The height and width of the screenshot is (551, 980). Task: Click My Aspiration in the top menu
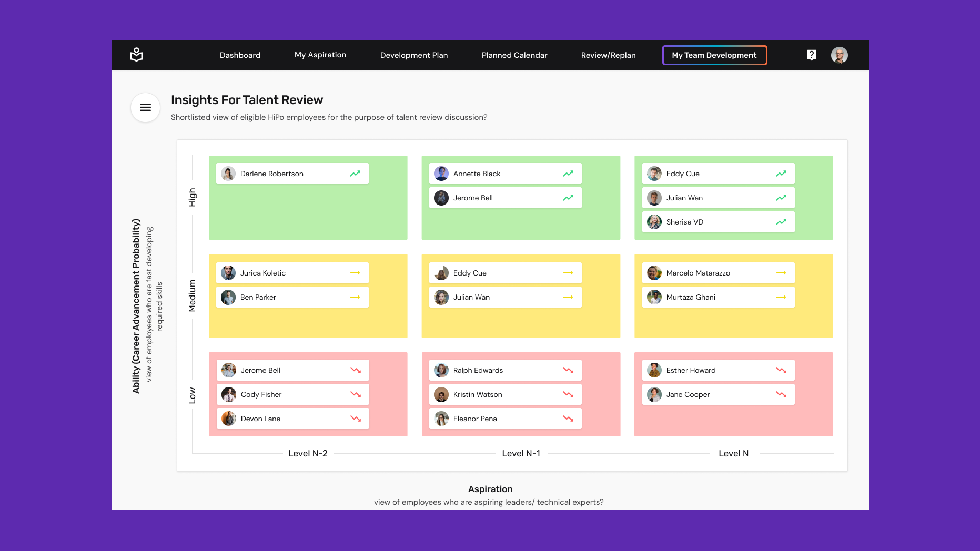pos(320,55)
